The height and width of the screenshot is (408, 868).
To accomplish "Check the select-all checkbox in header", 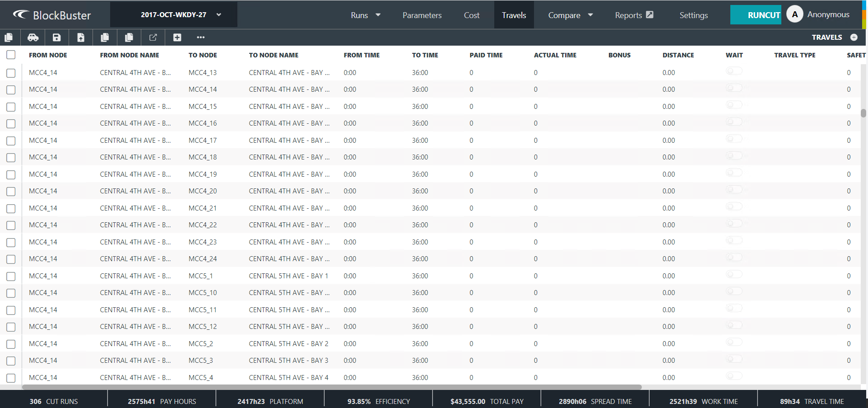I will 11,55.
